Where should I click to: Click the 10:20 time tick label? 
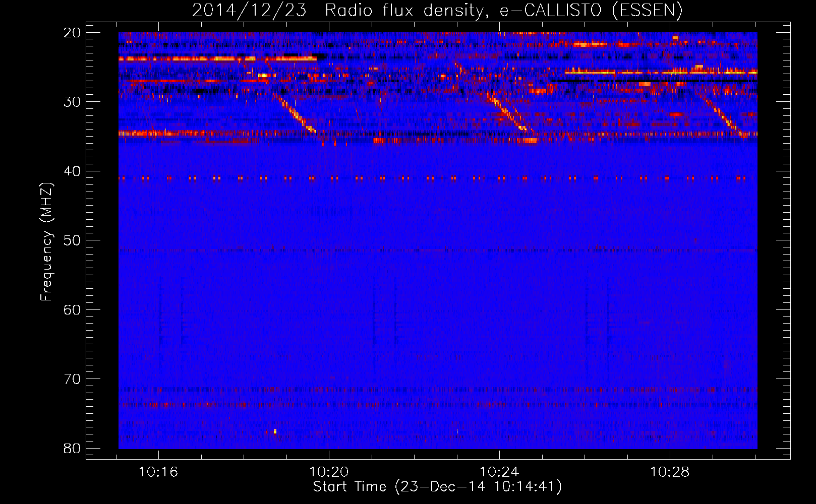coord(329,472)
